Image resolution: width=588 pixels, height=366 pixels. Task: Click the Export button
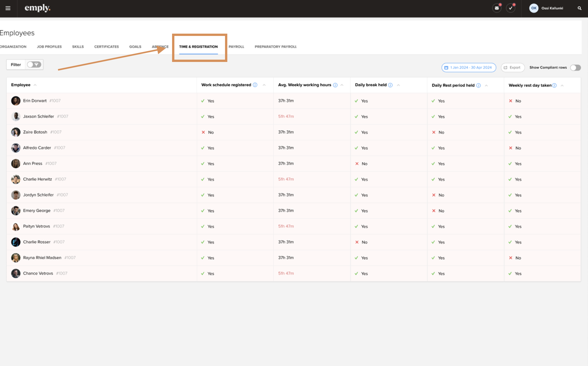[x=512, y=68]
